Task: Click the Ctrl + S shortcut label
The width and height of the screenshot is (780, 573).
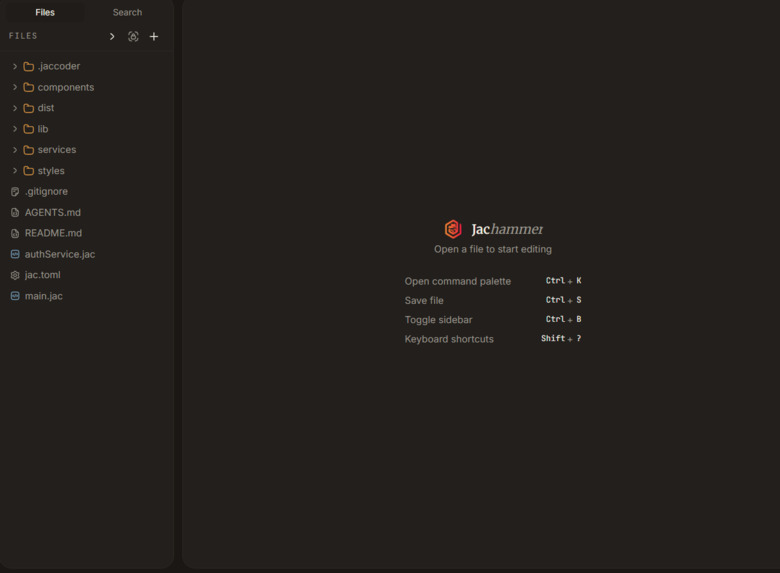Action: (563, 300)
